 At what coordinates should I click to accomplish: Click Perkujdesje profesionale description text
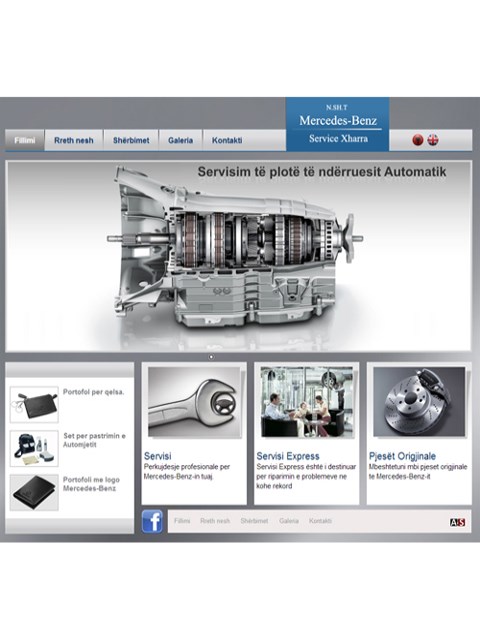[187, 471]
